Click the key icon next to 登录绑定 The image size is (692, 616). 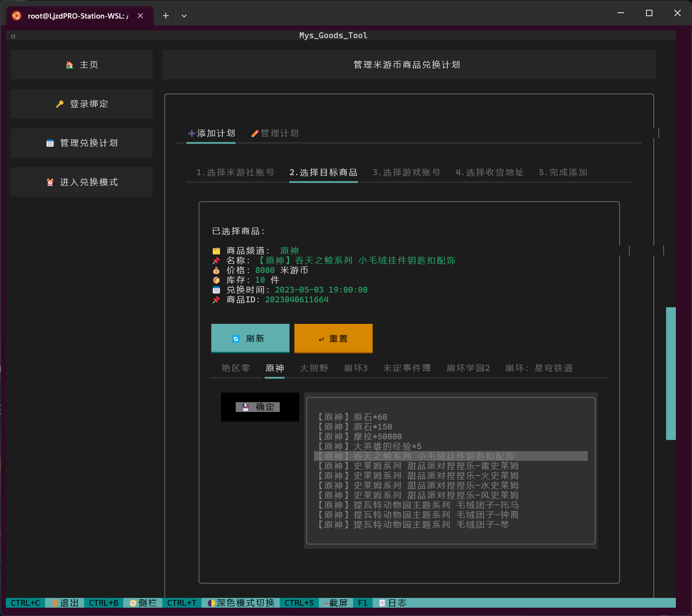pos(59,103)
